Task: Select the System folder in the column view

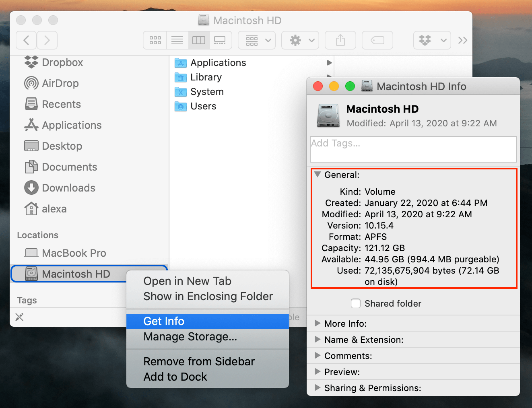Action: pyautogui.click(x=207, y=92)
